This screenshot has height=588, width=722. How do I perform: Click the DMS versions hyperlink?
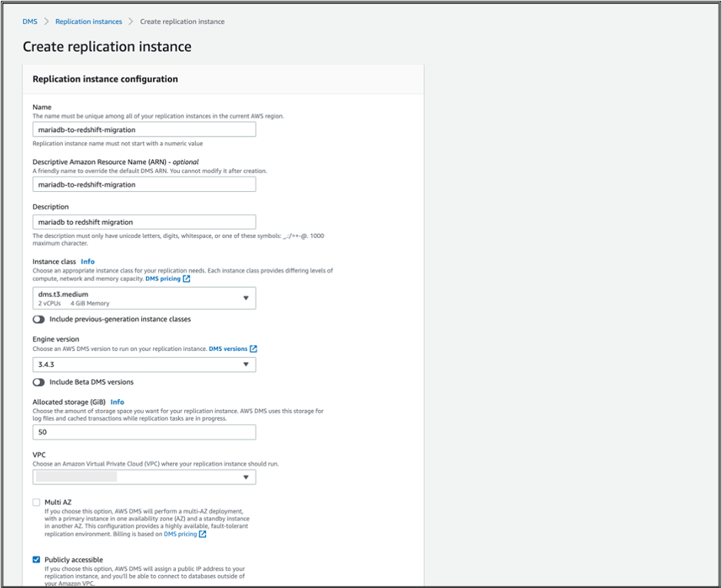click(228, 349)
